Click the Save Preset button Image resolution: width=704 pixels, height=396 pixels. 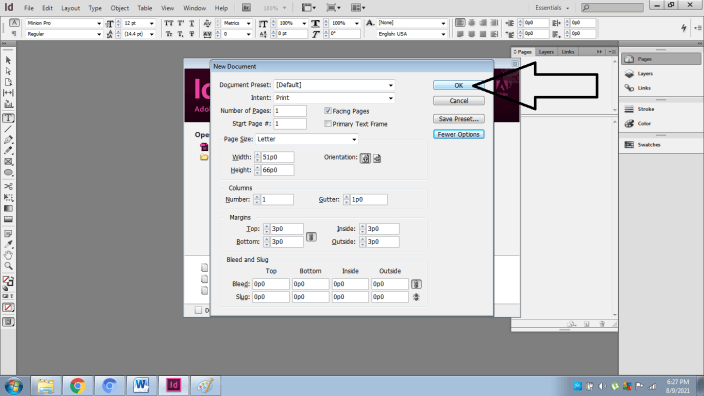(458, 119)
